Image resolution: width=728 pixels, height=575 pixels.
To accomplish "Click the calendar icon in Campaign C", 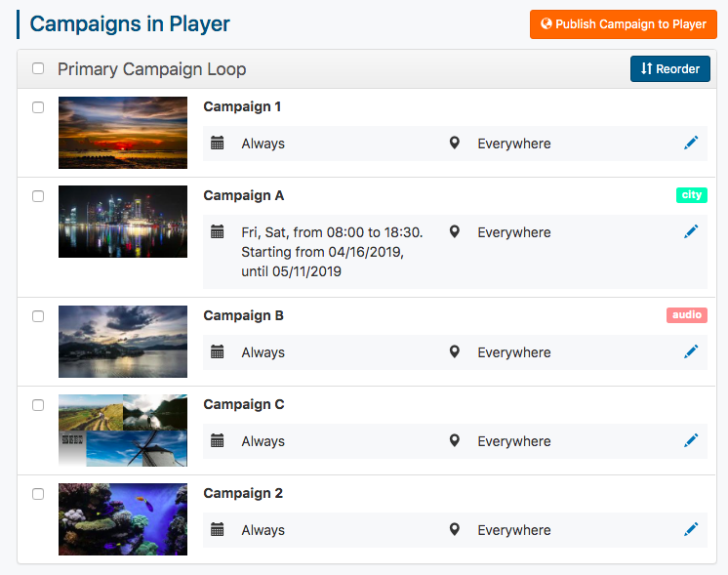I will coord(218,440).
